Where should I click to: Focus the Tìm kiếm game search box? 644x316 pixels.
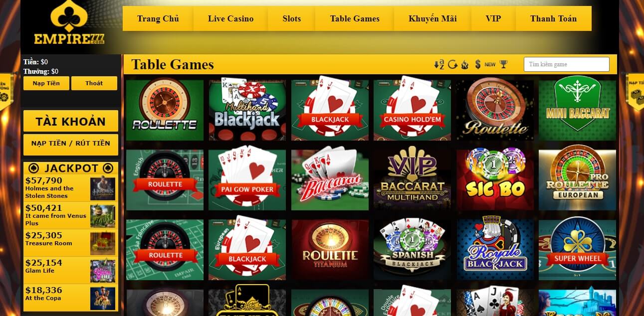pyautogui.click(x=567, y=64)
